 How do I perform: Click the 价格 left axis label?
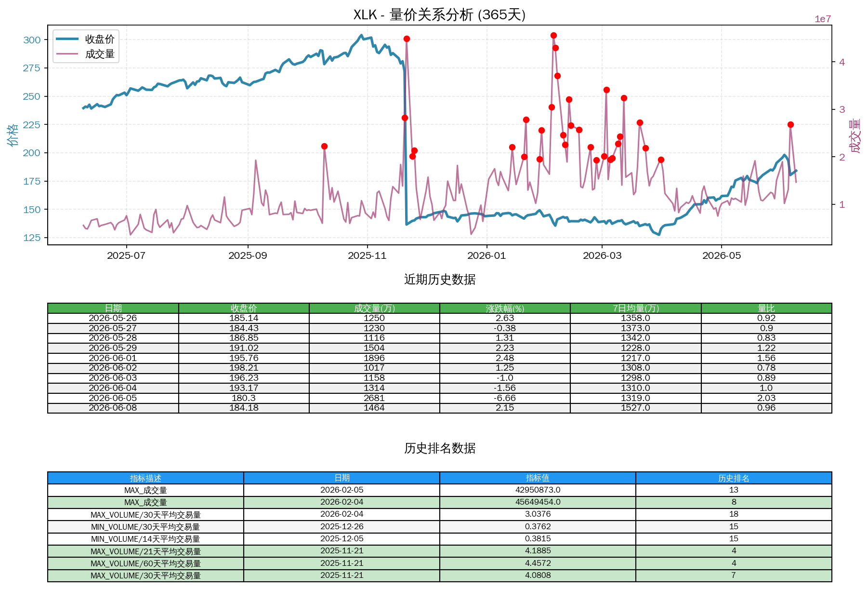[x=13, y=134]
